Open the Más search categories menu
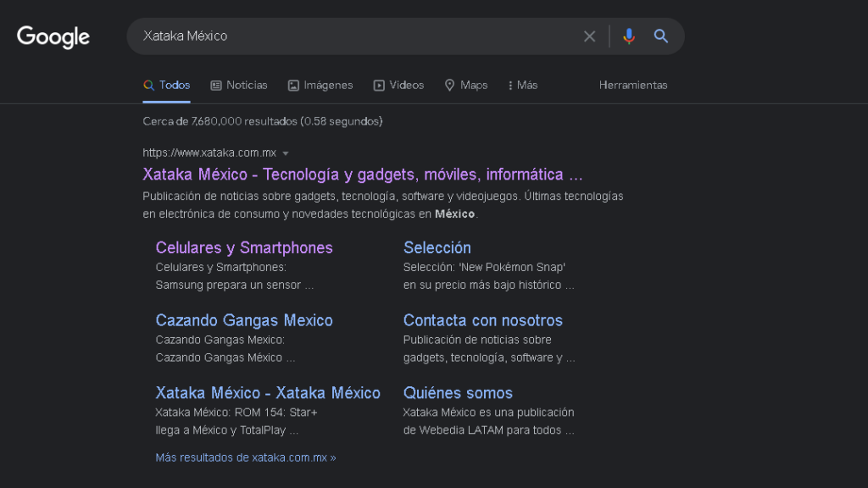Viewport: 868px width, 488px height. pyautogui.click(x=521, y=85)
